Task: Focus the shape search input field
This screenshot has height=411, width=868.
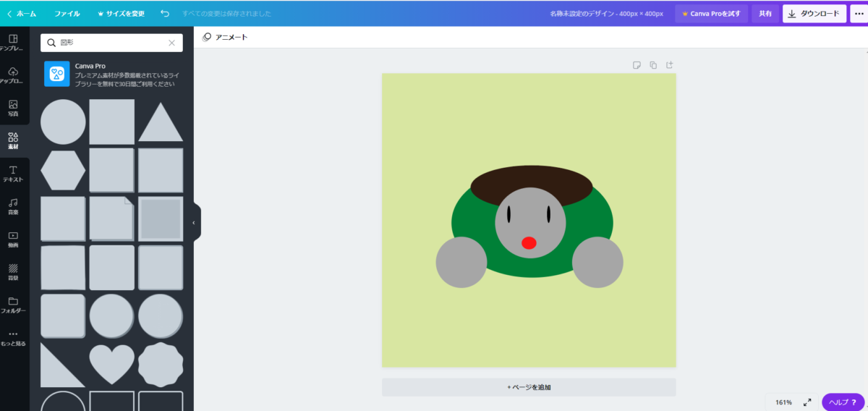Action: point(111,43)
